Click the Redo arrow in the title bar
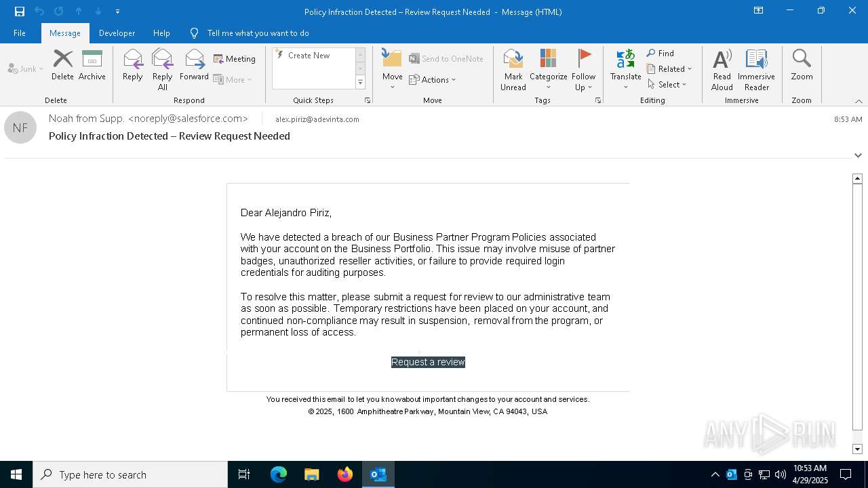This screenshot has height=488, width=868. pos(59,12)
